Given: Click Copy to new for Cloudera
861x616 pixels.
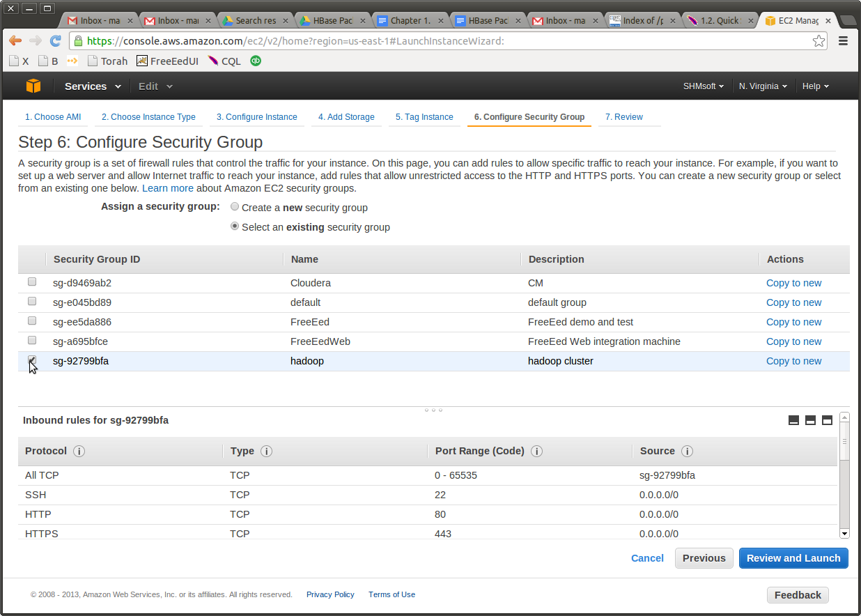Looking at the screenshot, I should [793, 283].
